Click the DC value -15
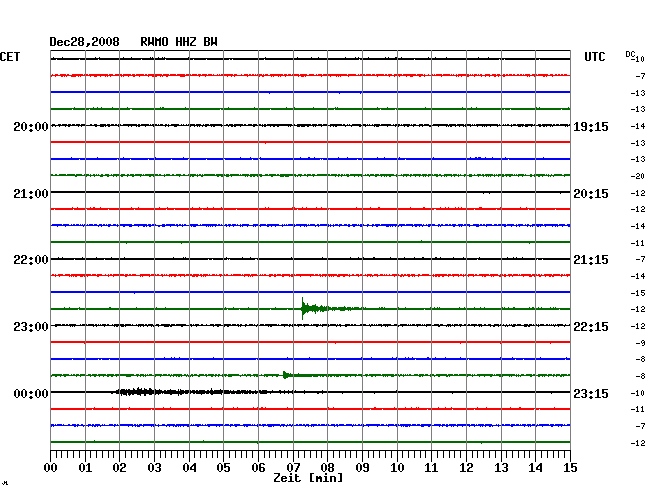This screenshot has height=494, width=650. [638, 293]
